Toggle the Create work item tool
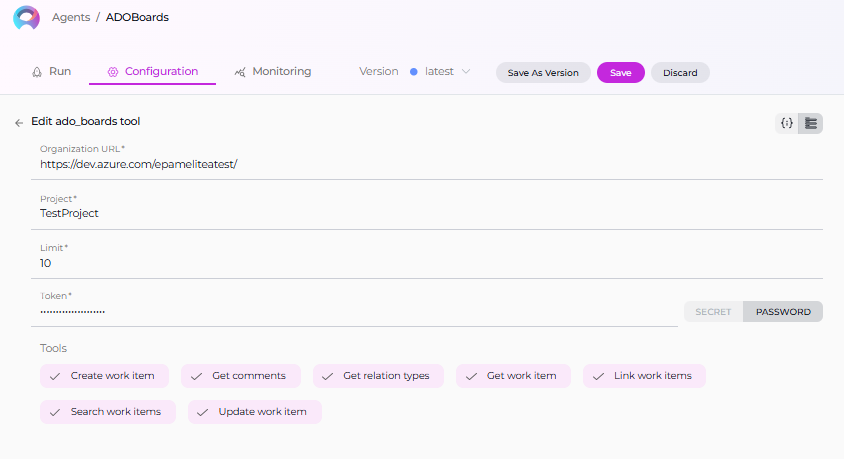This screenshot has height=459, width=844. (104, 376)
